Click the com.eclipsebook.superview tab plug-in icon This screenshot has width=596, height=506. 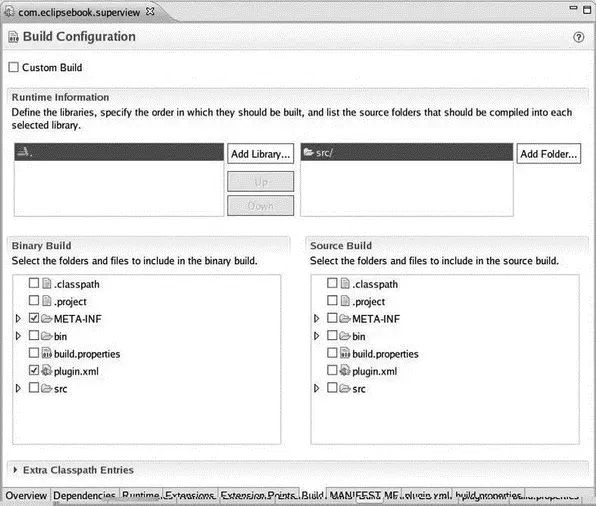click(x=10, y=12)
